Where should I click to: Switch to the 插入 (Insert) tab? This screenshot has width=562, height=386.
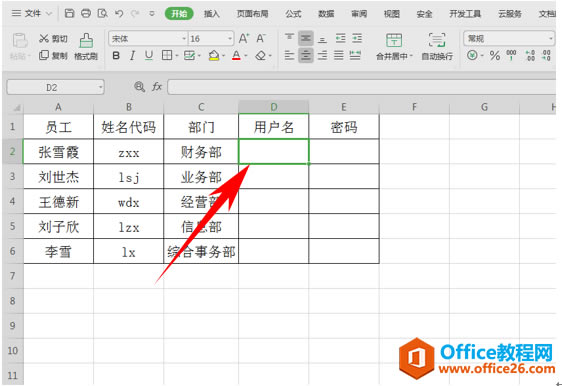coord(211,14)
